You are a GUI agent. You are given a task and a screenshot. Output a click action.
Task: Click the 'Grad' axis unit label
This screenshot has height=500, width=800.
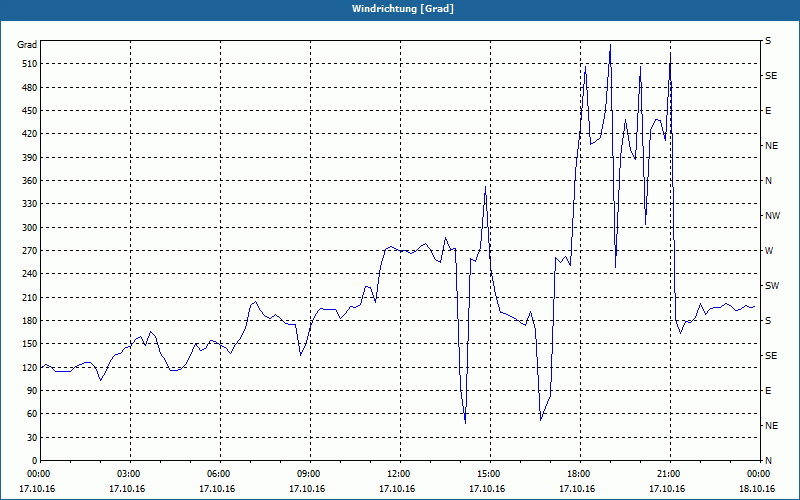[27, 45]
